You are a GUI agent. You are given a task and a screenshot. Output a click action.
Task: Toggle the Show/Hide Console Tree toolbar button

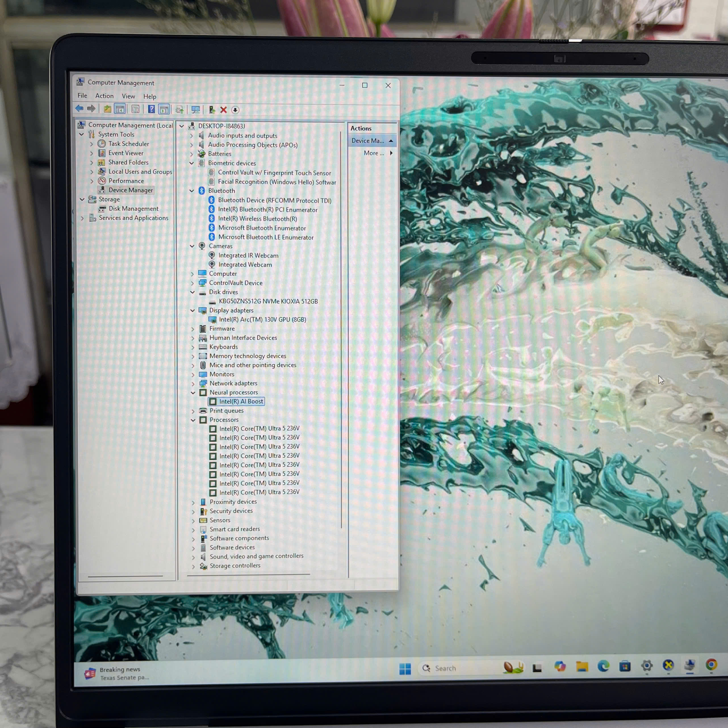click(x=120, y=109)
